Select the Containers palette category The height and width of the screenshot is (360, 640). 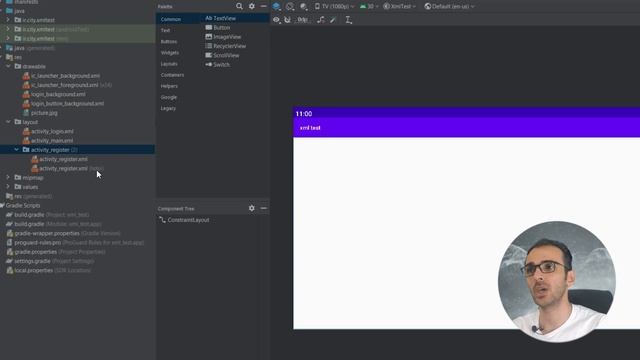[x=172, y=75]
